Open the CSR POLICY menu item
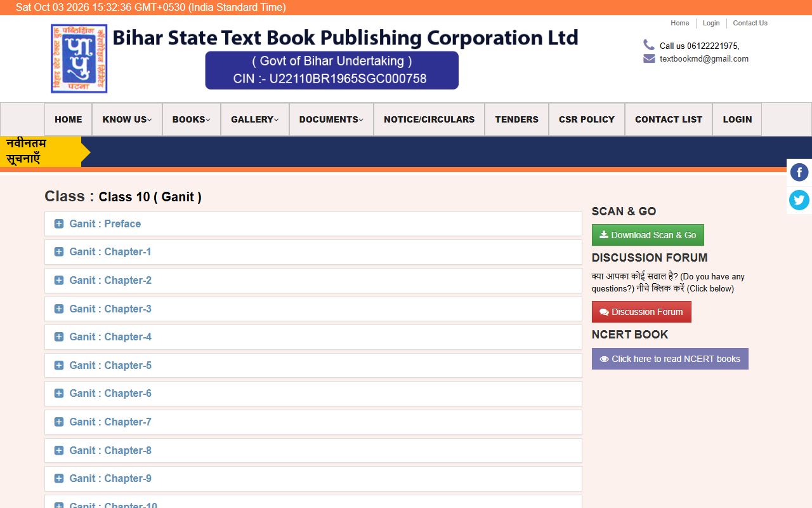 (x=586, y=119)
